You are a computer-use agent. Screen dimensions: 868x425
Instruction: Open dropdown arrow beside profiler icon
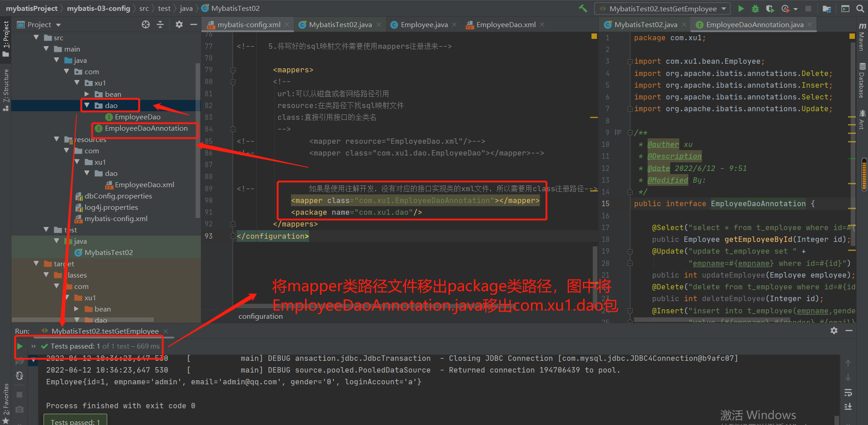pyautogui.click(x=796, y=9)
